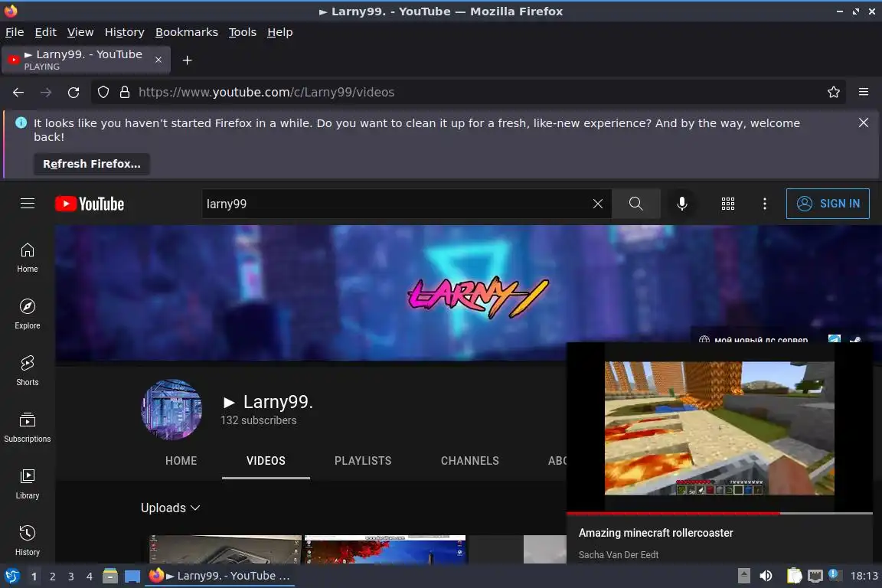The width and height of the screenshot is (882, 588).
Task: Open the Firefox application menu
Action: click(864, 93)
